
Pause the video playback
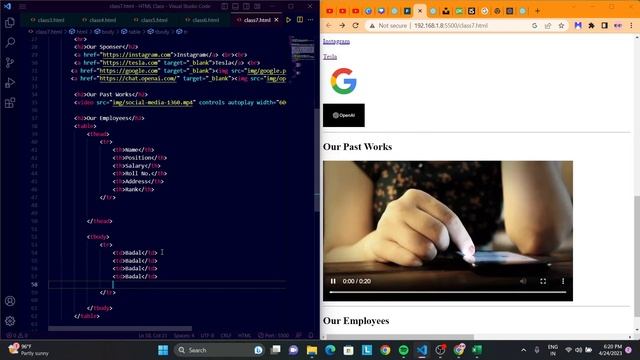[333, 281]
